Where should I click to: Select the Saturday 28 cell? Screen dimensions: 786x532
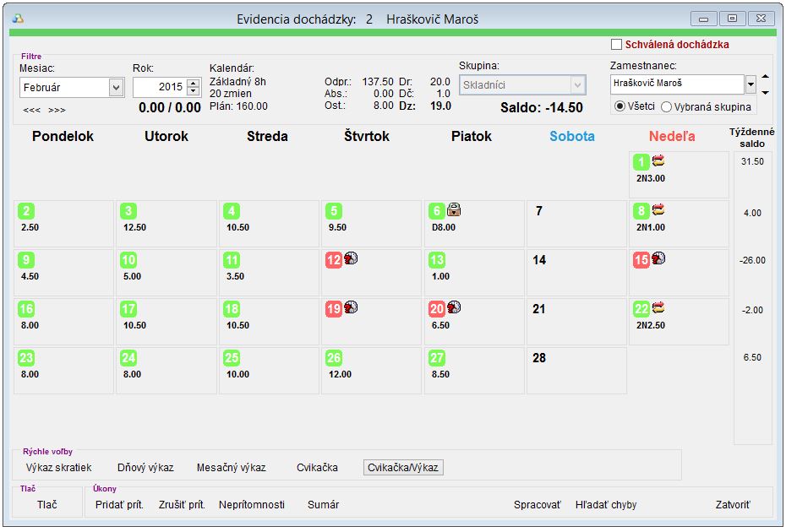pos(576,371)
